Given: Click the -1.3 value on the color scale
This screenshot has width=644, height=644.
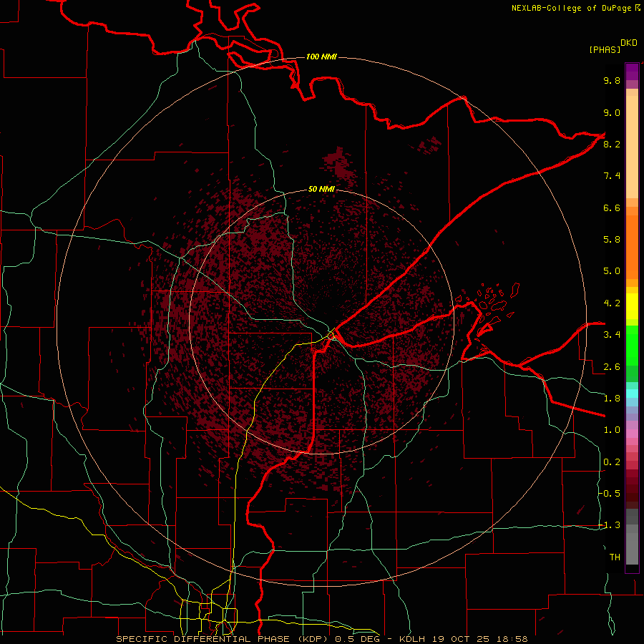Looking at the screenshot, I should (610, 525).
